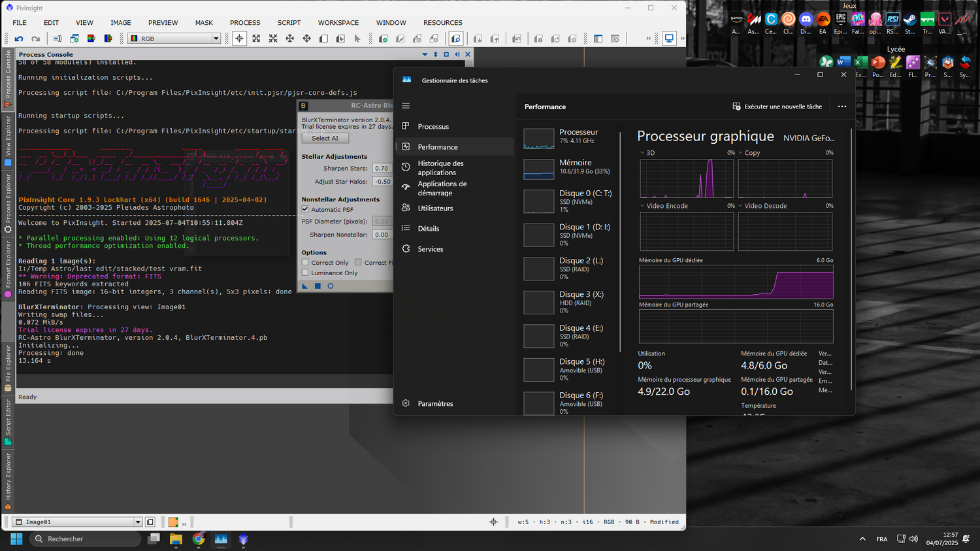This screenshot has height=551, width=980.
Task: Click the blue monitor icon in PixInsight toolbar
Action: pos(669,39)
